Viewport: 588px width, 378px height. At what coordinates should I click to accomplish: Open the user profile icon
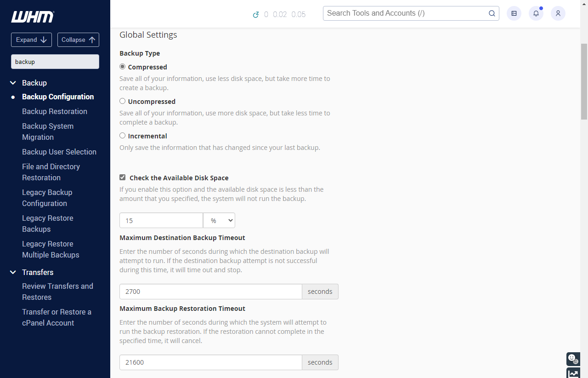click(558, 13)
